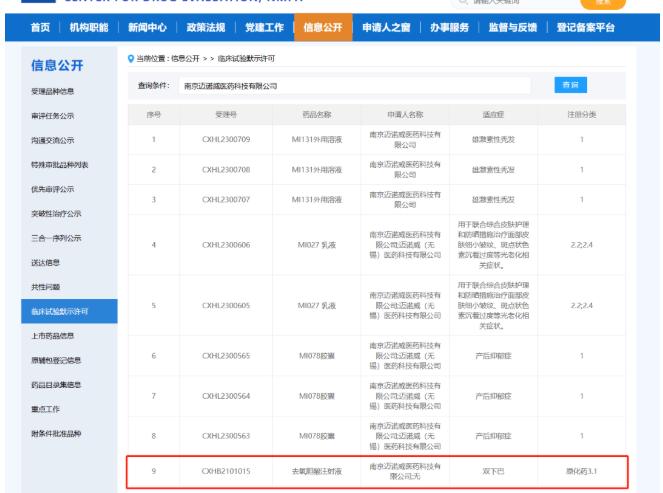
Task: Select the active 临床试验默示许可 sidebar item
Action: coord(69,311)
